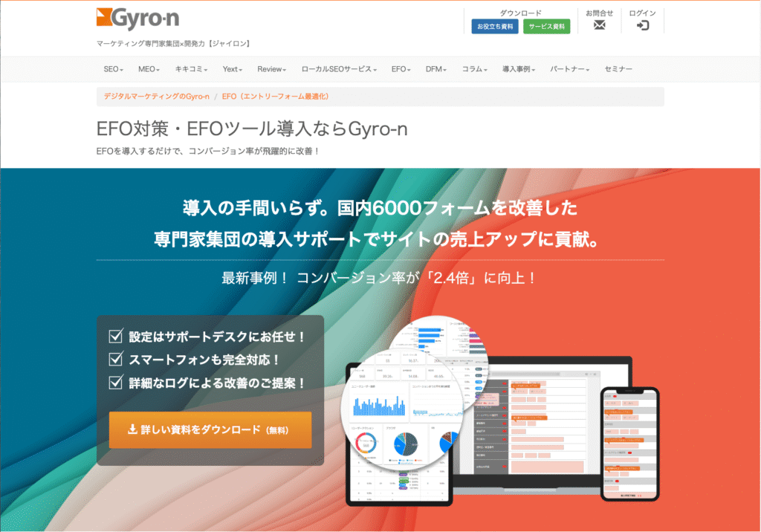
Task: Follow the デジタルマーケティングのGyro-n breadcrumb link
Action: coord(156,97)
